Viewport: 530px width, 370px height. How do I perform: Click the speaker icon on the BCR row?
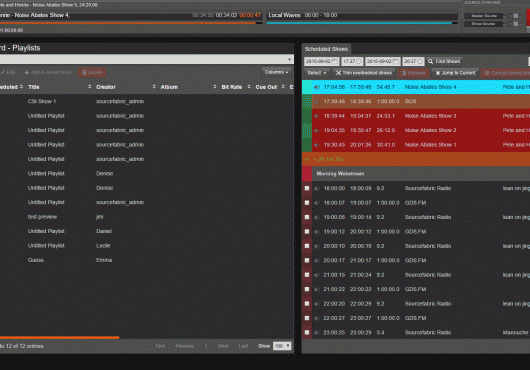point(317,101)
